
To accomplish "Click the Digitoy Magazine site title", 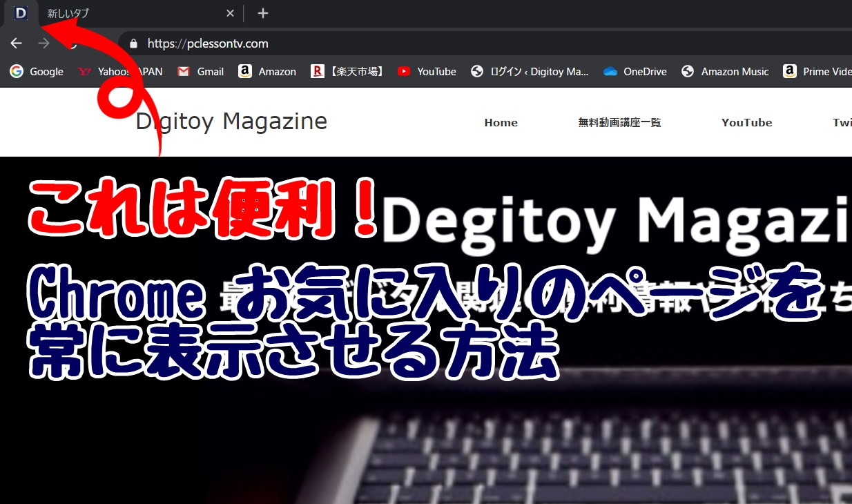I will (231, 122).
